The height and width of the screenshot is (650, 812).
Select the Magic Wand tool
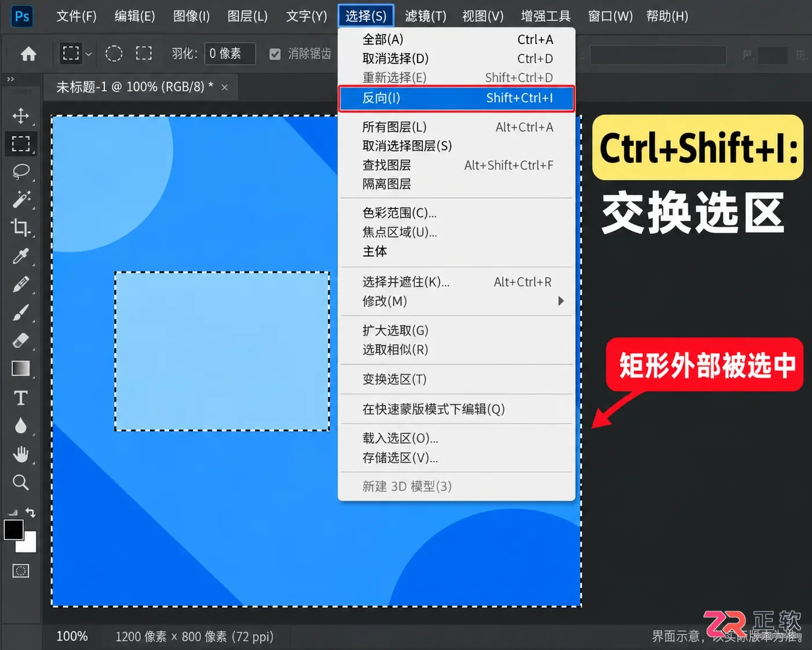[21, 199]
